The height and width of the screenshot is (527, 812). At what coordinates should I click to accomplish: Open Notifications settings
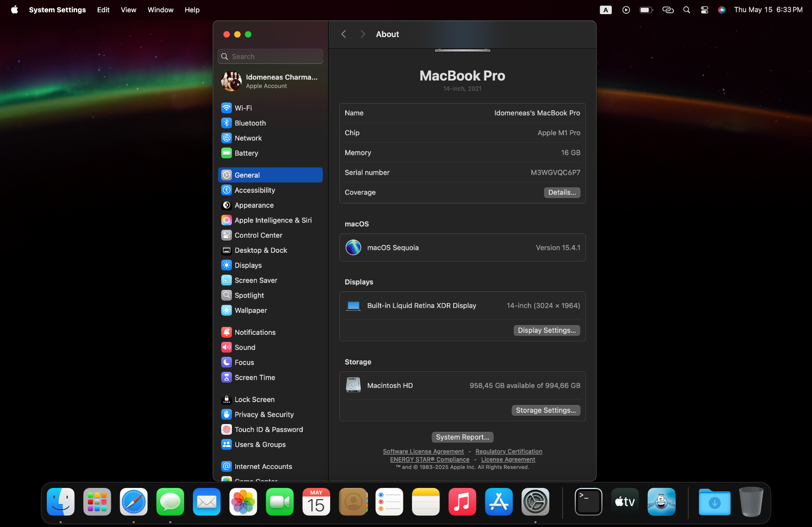click(270, 332)
